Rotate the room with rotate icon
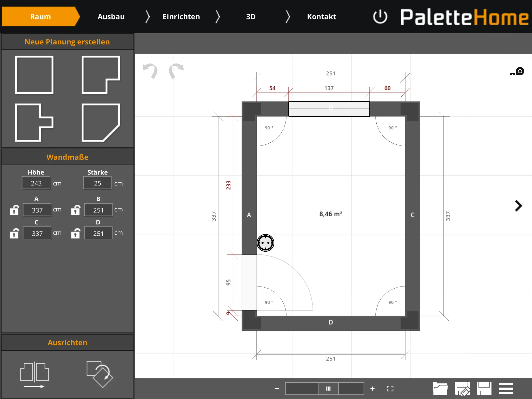Screen dimensions: 532x399 [100, 374]
